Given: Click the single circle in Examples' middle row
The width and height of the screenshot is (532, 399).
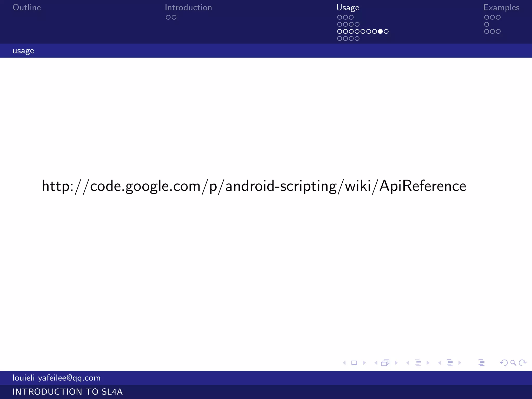Looking at the screenshot, I should click(x=487, y=24).
